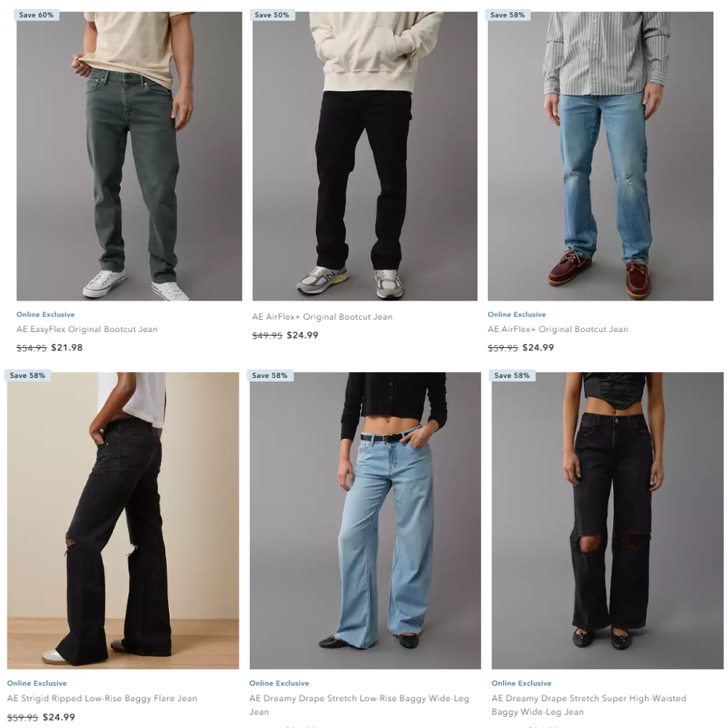Image resolution: width=728 pixels, height=728 pixels.
Task: View the black AirFlex+ Bootcut Jean image
Action: (365, 156)
